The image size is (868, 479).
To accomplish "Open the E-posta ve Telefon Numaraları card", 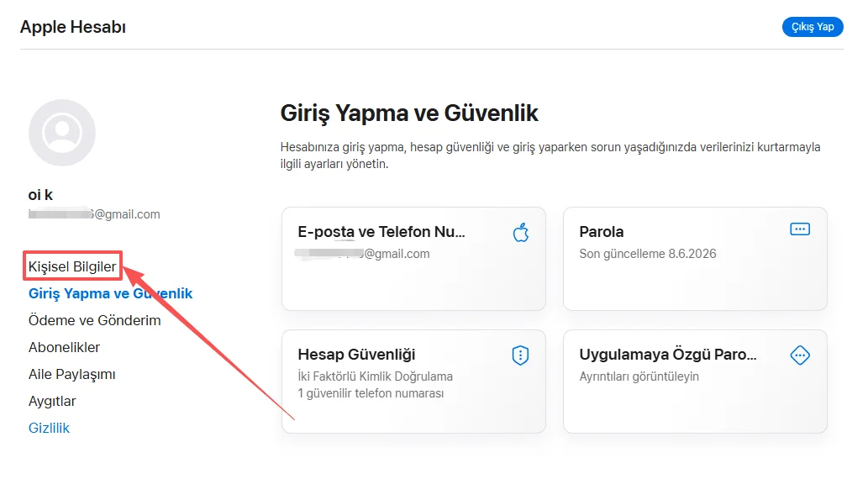I will click(413, 259).
